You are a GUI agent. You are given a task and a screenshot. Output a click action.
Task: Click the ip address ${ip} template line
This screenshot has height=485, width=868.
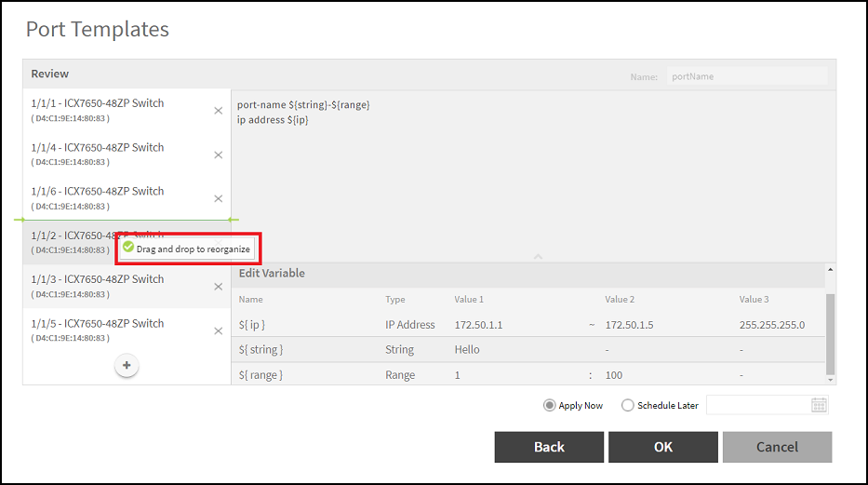coord(273,119)
